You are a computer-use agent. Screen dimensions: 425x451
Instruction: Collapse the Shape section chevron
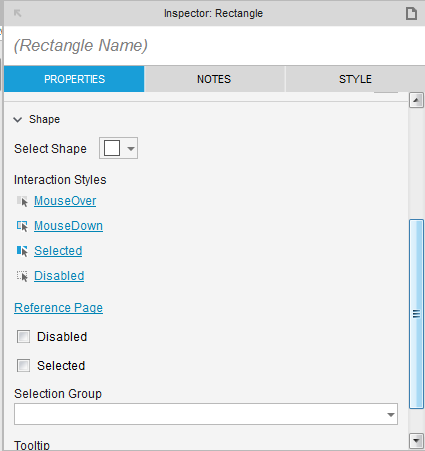pos(18,119)
